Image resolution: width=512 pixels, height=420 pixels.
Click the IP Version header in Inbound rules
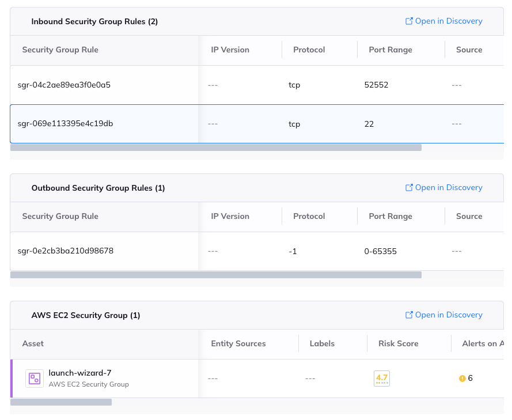pos(230,50)
